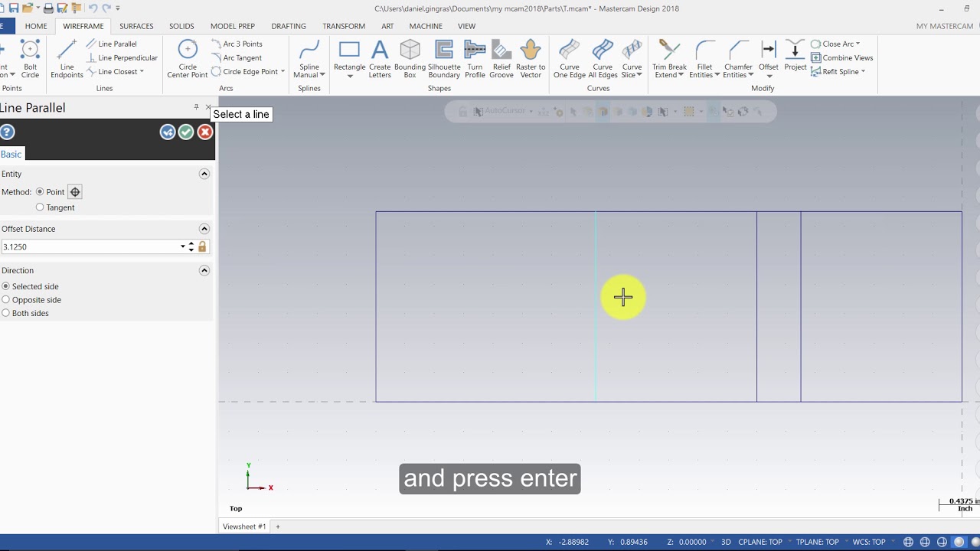
Task: Choose the Line Endpoints tool
Action: [x=67, y=60]
